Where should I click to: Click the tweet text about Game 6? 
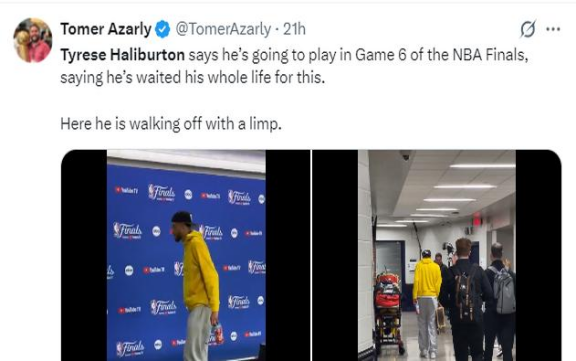click(x=294, y=66)
